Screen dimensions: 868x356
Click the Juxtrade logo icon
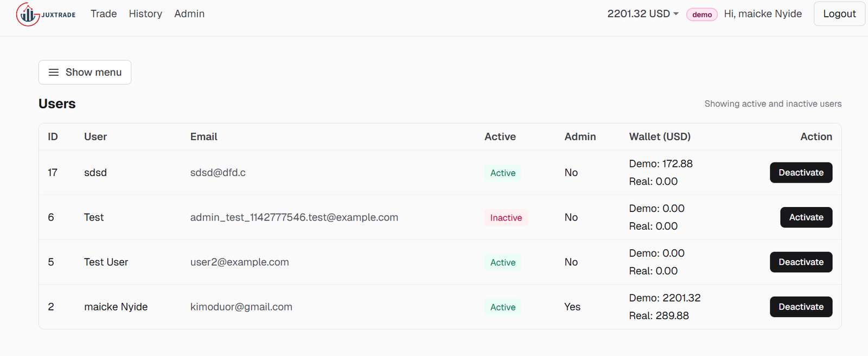coord(28,15)
